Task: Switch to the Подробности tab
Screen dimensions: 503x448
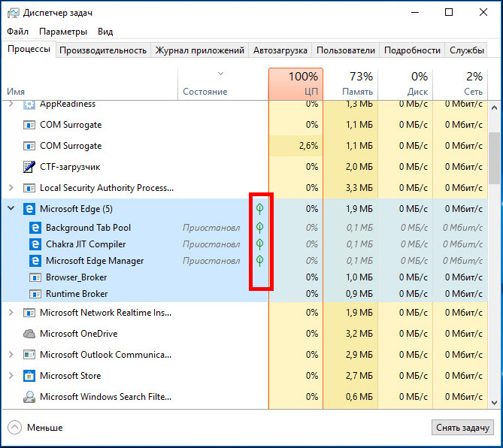Action: pyautogui.click(x=412, y=50)
